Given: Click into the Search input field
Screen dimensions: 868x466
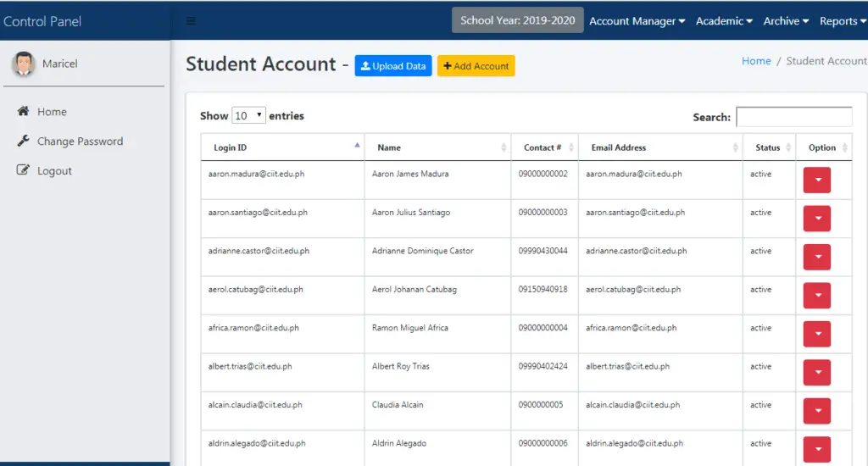Looking at the screenshot, I should tap(793, 117).
